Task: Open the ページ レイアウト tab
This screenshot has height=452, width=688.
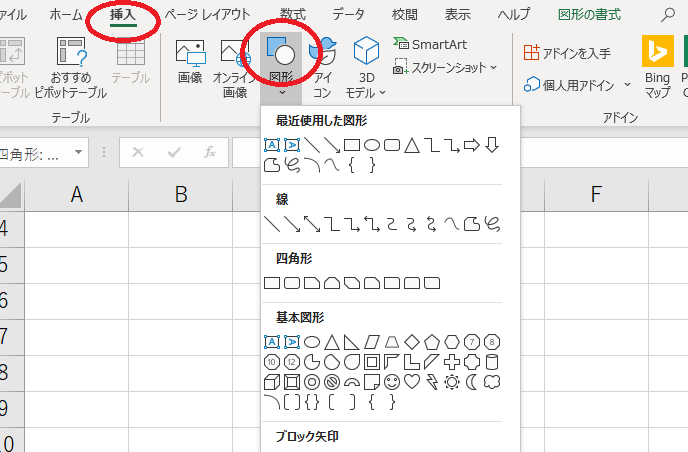Action: coord(207,14)
